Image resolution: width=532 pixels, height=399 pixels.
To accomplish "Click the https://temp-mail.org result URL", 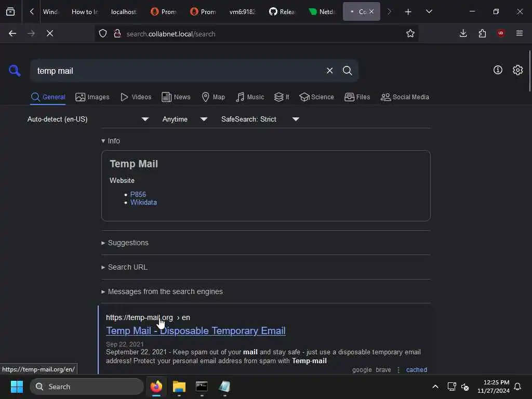I will [x=148, y=317].
